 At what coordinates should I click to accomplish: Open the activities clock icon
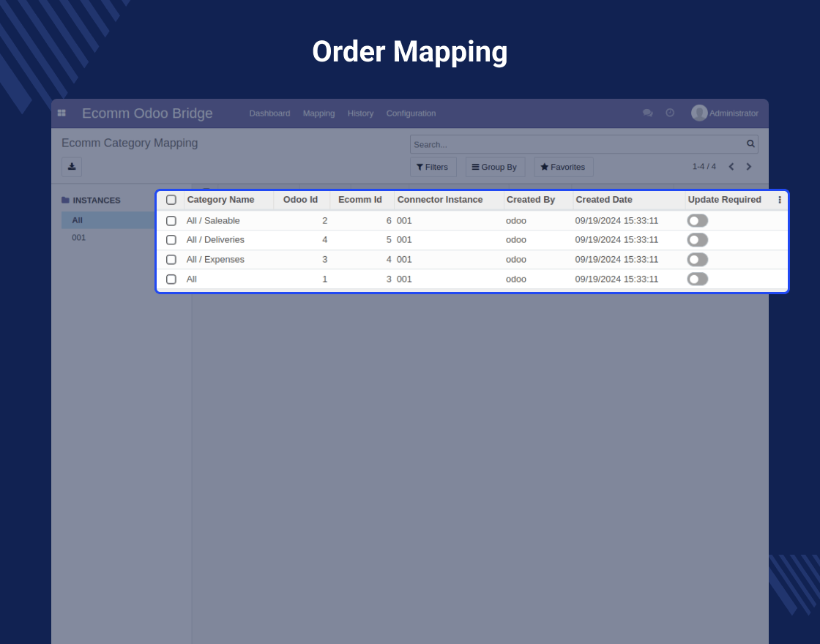pos(670,113)
